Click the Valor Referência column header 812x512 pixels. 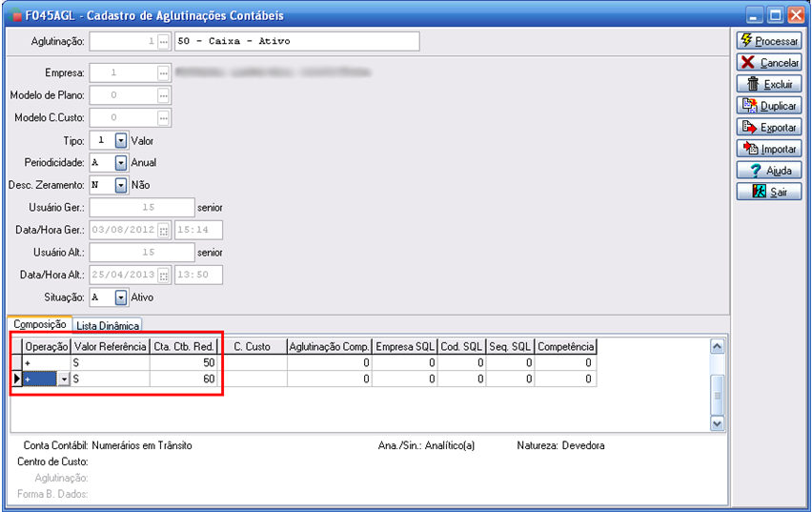click(x=111, y=347)
